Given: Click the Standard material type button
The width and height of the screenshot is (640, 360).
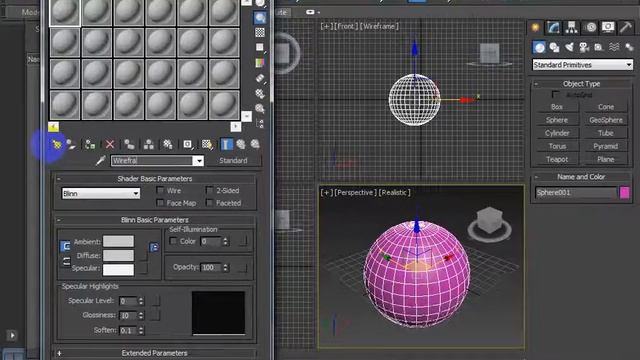Looking at the screenshot, I should [x=233, y=160].
